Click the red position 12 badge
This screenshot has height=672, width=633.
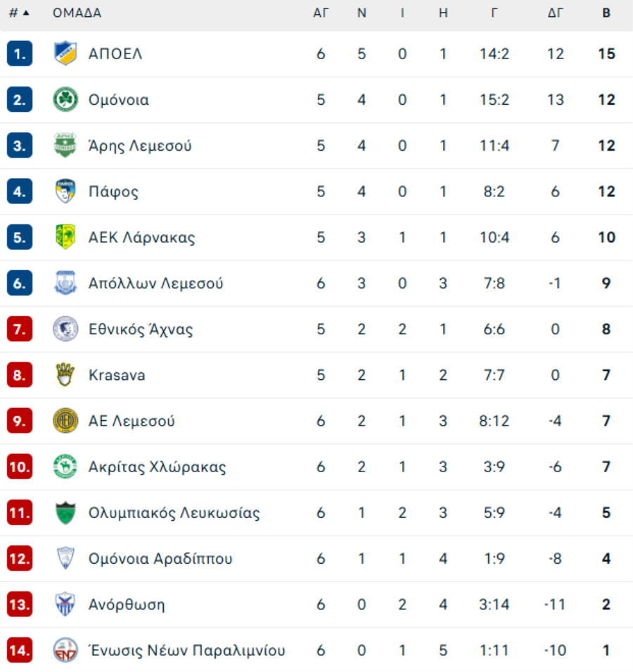tap(20, 559)
